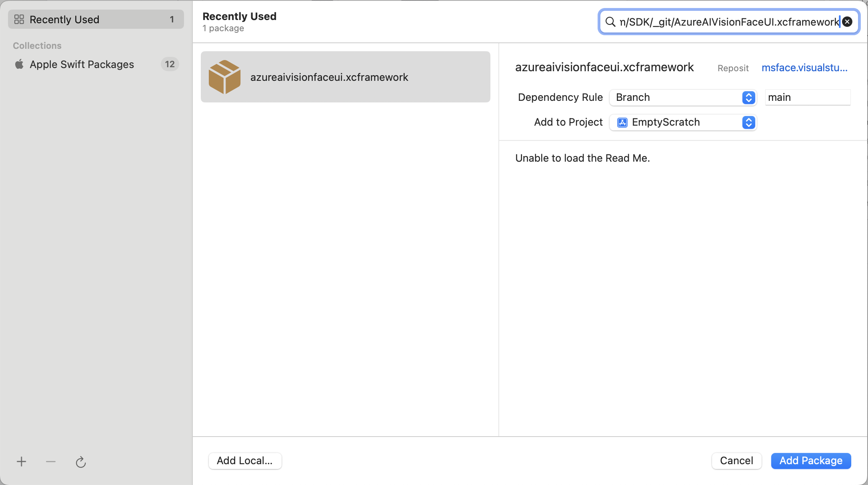Click the refresh/reload circular arrow icon
The image size is (868, 485).
pyautogui.click(x=81, y=462)
